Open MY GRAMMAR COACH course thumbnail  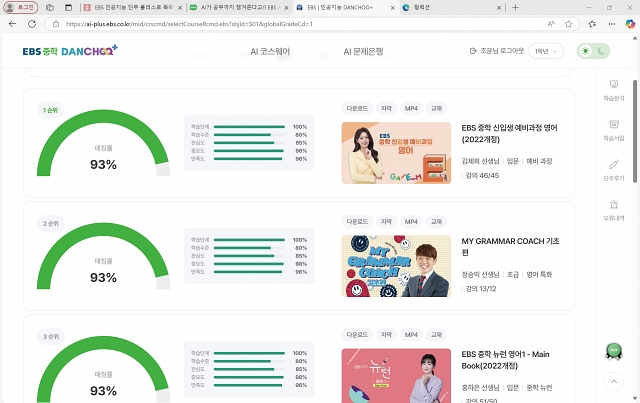396,266
